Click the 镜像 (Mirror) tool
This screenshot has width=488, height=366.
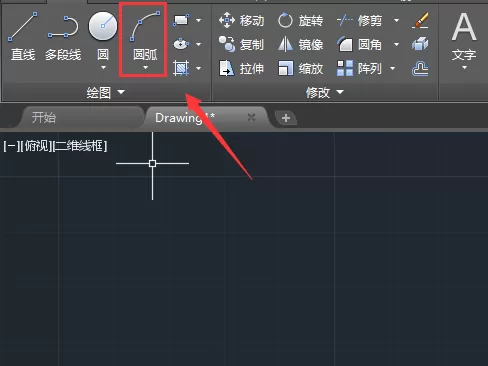point(300,44)
